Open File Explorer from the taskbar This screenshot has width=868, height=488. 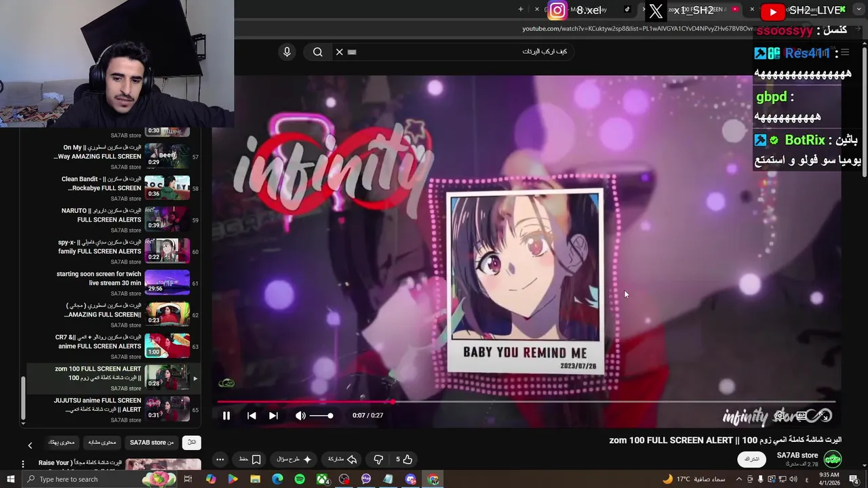click(x=255, y=479)
